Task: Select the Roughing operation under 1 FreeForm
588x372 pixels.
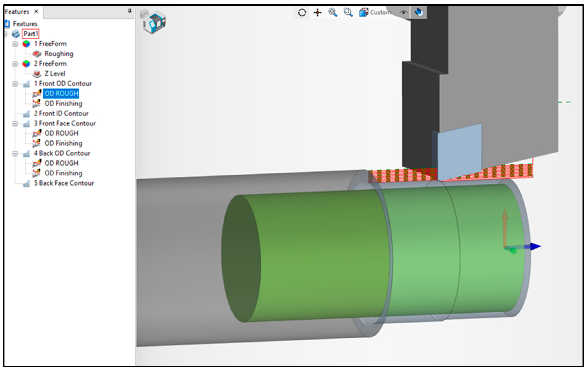Action: coord(59,54)
